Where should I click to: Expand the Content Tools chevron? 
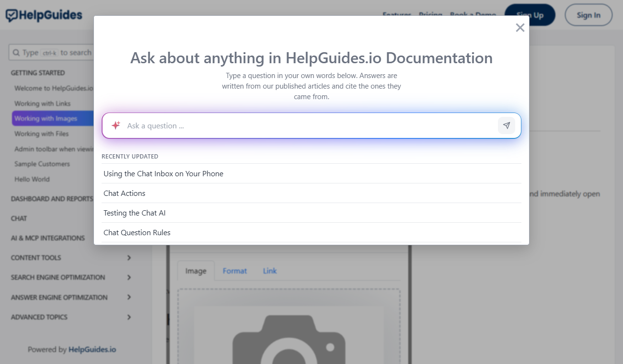tap(129, 258)
